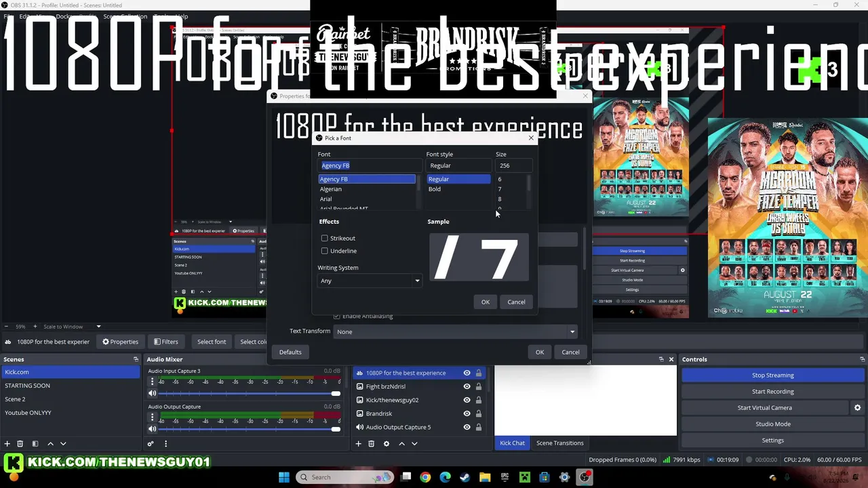This screenshot has height=488, width=868.
Task: Mute Audio Input Capture 3 speaker icon
Action: point(152,393)
